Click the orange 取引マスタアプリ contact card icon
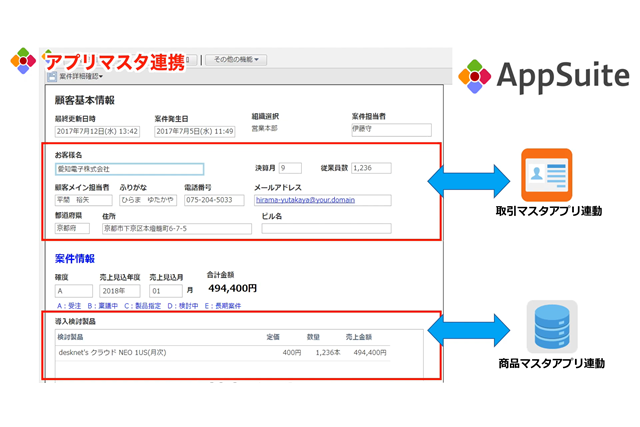 click(x=547, y=175)
